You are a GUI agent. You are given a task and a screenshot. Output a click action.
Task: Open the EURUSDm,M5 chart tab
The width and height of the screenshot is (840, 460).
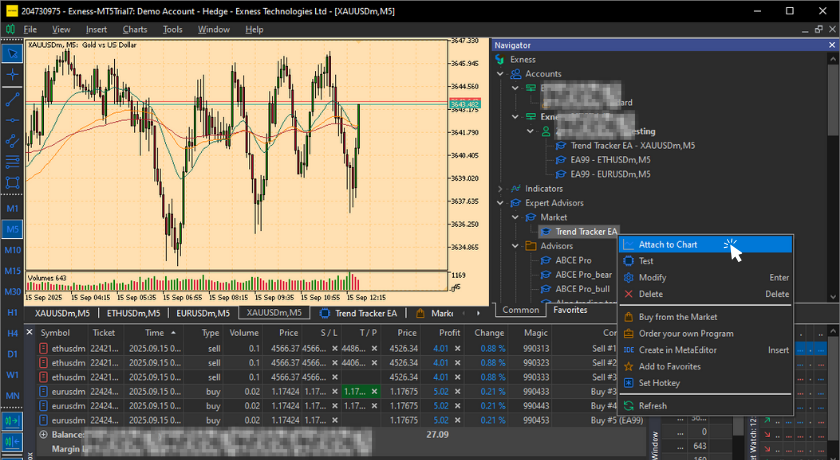click(203, 313)
